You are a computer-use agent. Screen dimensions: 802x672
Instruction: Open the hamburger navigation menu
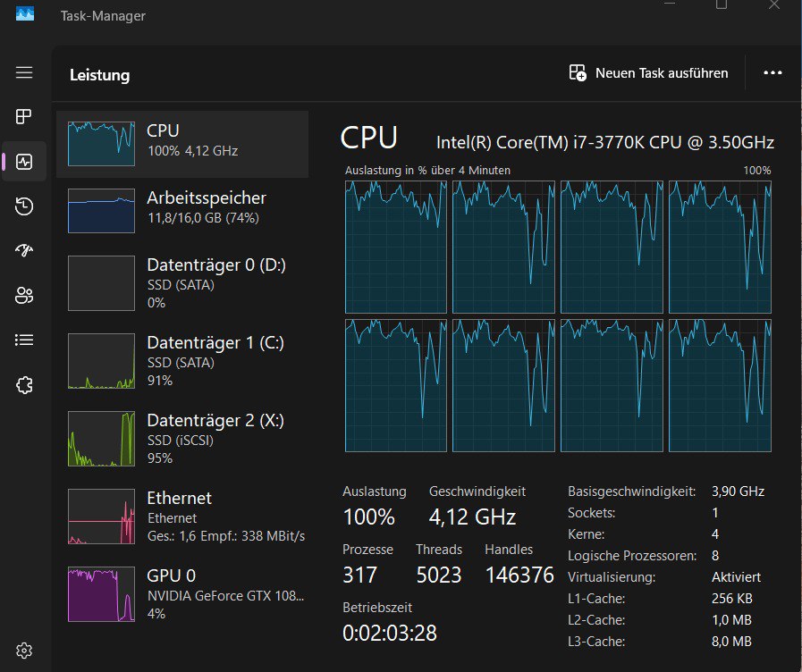pos(24,72)
